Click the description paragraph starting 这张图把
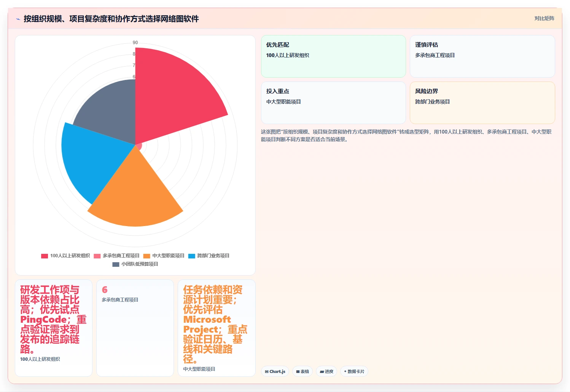 [x=406, y=135]
